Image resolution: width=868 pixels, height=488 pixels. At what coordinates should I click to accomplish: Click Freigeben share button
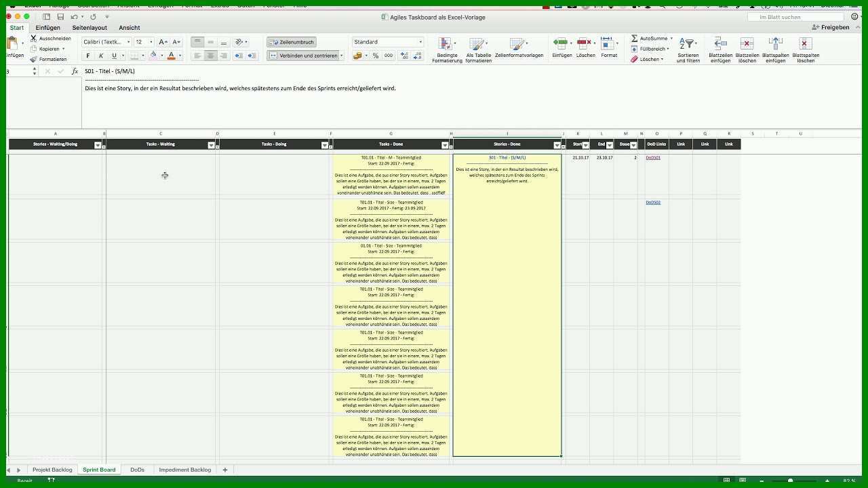[831, 28]
